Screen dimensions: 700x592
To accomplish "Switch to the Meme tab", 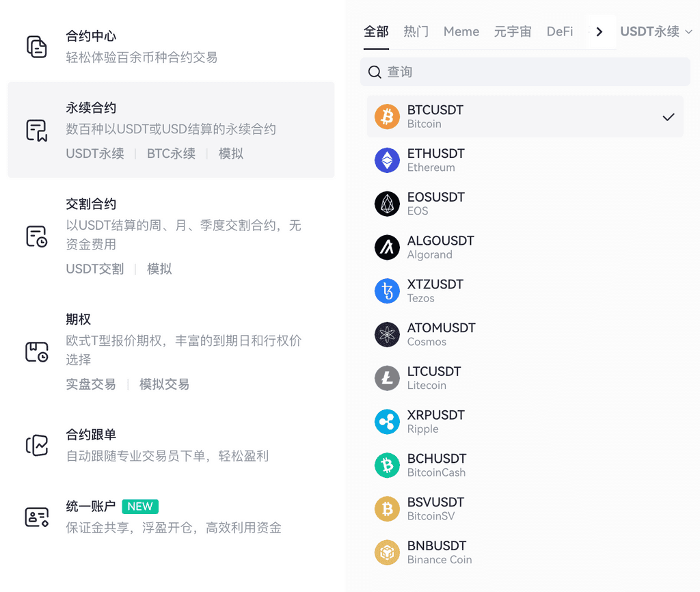I will (461, 31).
